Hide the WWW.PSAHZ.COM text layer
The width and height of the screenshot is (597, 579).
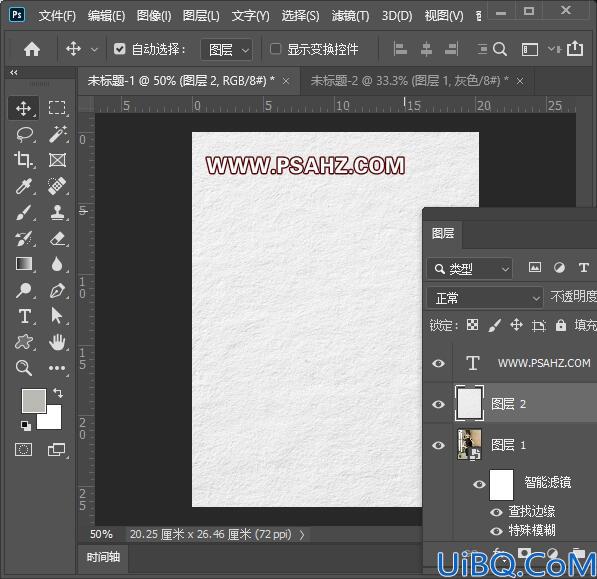tap(438, 363)
